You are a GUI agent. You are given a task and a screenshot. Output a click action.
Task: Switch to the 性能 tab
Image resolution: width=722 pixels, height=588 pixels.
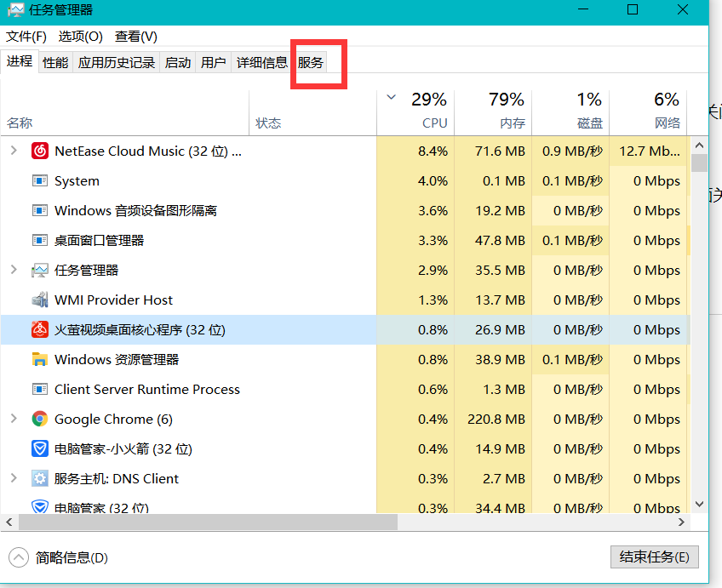point(55,62)
